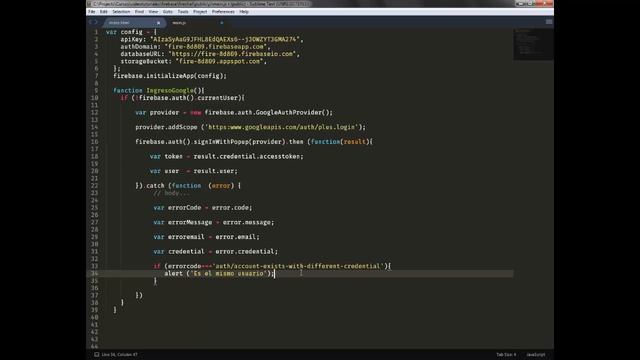Click the var errorMessage line
Screen dimensions: 640x360
pyautogui.click(x=214, y=222)
